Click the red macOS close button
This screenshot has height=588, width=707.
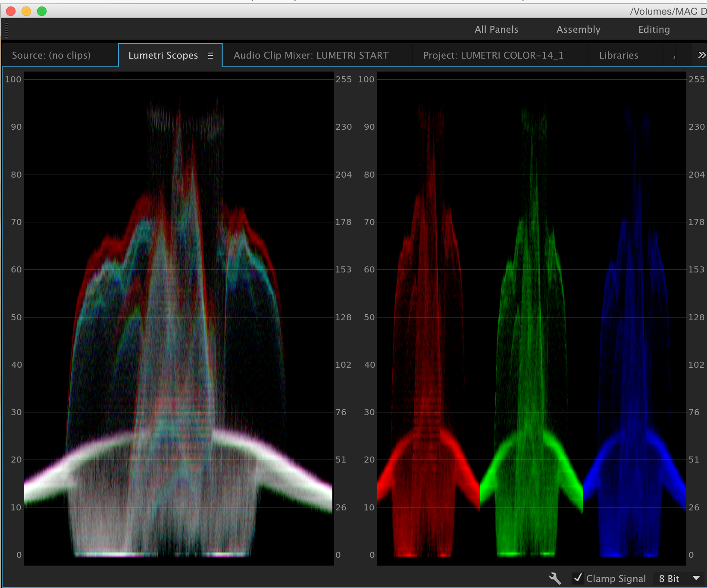tap(11, 11)
